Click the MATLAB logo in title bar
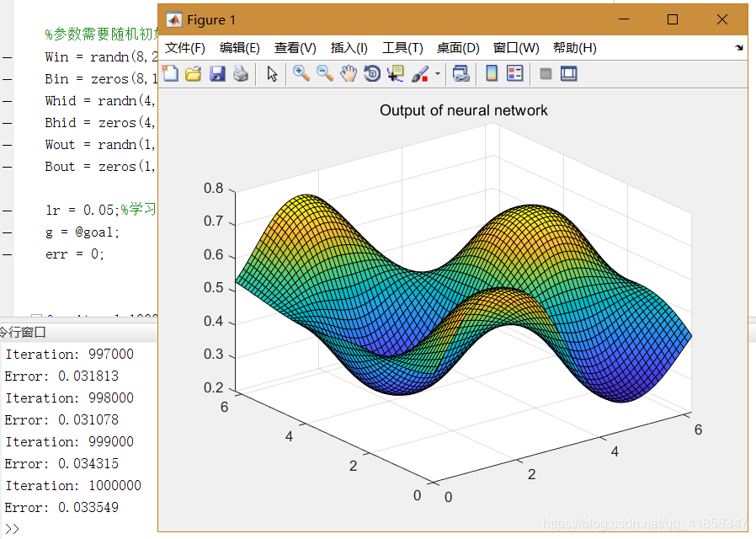Screen dimensions: 756x539 click(x=173, y=19)
